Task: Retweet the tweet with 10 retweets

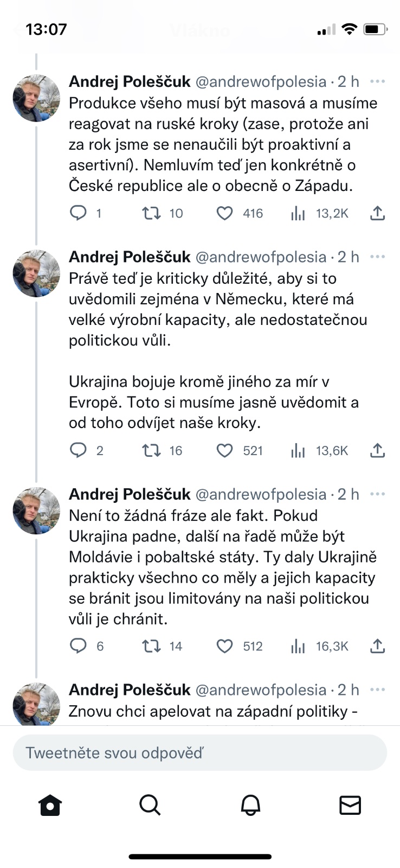Action: click(x=151, y=213)
